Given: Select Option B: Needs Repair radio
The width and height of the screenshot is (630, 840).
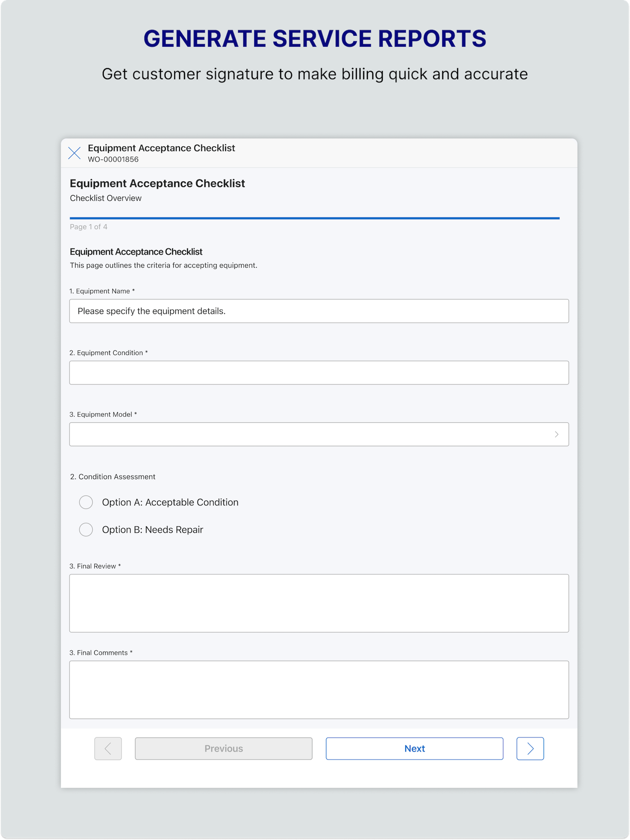Looking at the screenshot, I should (x=86, y=529).
